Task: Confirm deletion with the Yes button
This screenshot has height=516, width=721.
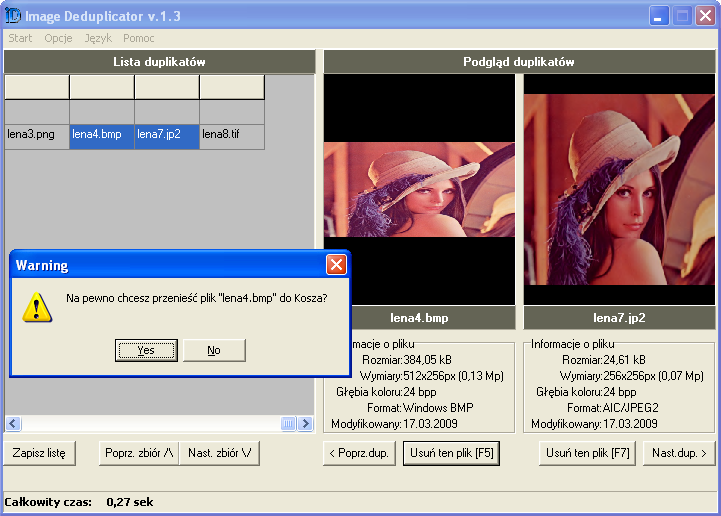Action: coord(146,350)
